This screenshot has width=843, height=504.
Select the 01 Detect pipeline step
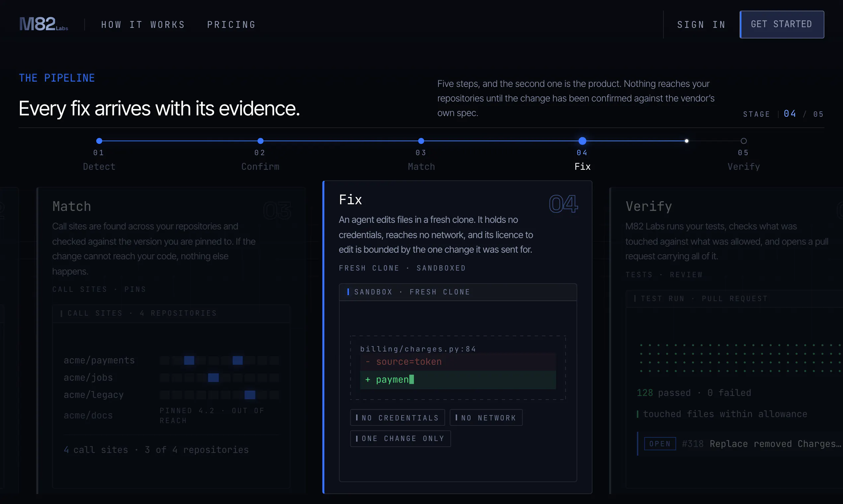pyautogui.click(x=99, y=155)
